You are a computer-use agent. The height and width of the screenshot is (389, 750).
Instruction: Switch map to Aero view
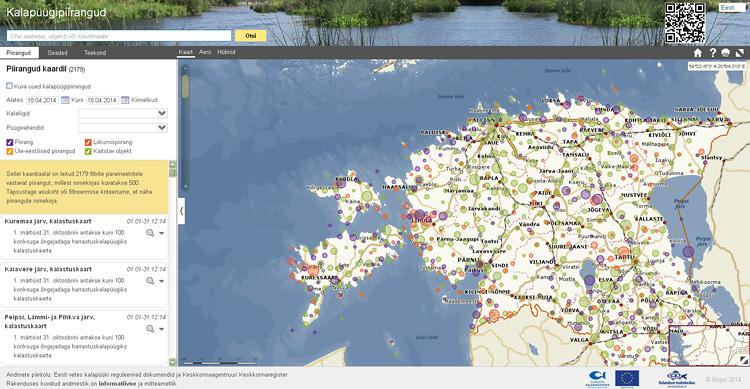[205, 52]
